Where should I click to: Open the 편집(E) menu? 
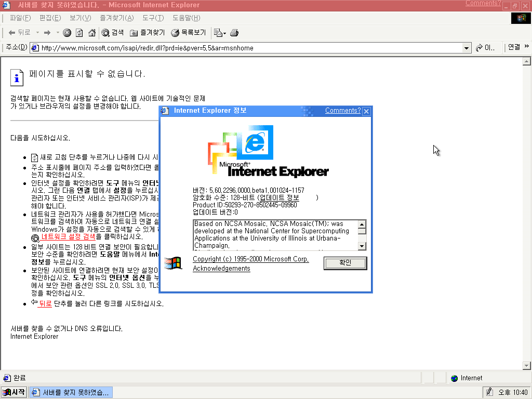pos(50,18)
